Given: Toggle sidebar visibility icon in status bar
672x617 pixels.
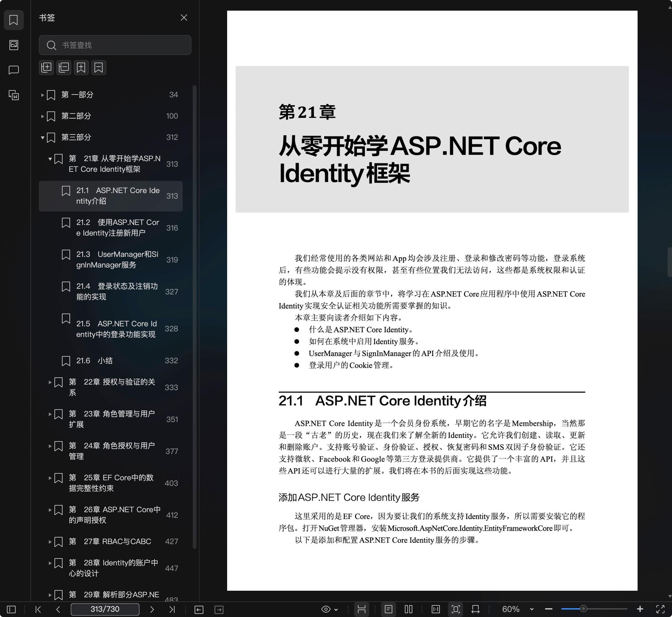Looking at the screenshot, I should pos(11,609).
